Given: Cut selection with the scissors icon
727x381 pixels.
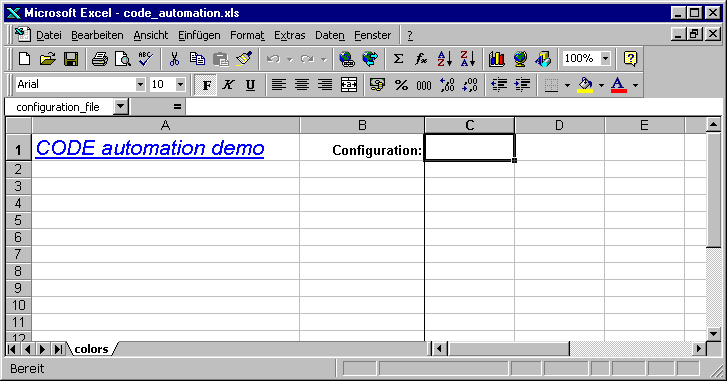Looking at the screenshot, I should pos(174,59).
